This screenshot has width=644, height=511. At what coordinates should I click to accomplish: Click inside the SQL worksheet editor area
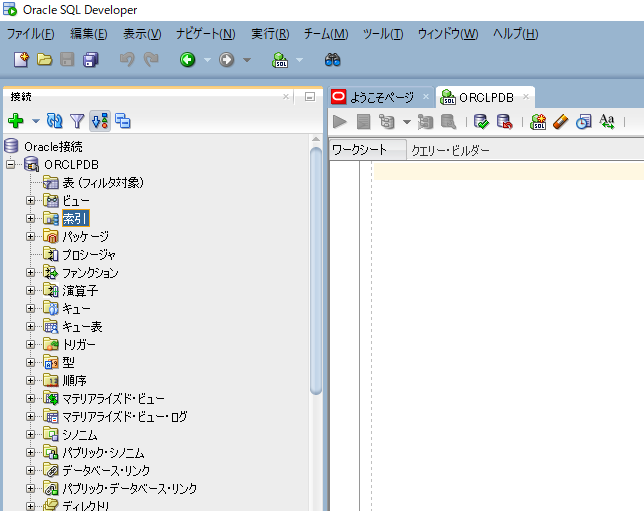point(500,300)
